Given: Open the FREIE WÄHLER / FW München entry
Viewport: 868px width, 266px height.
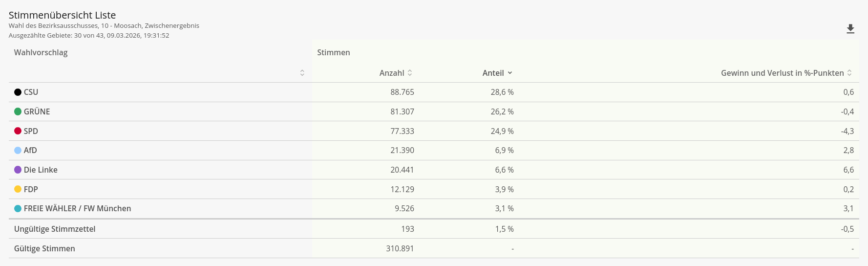Looking at the screenshot, I should point(77,208).
